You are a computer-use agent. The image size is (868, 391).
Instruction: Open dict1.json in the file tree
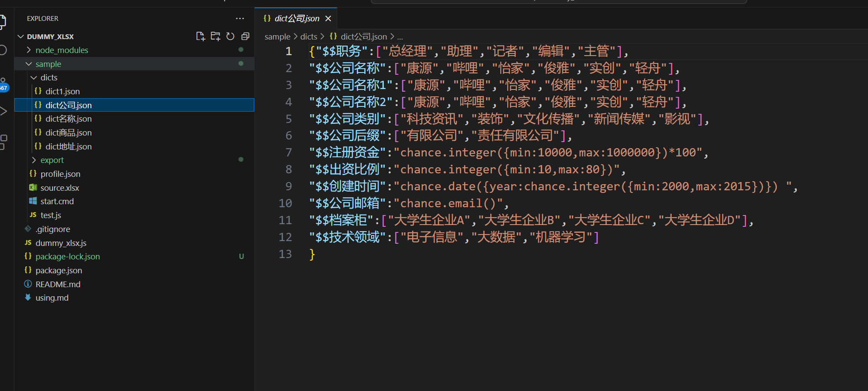[x=134, y=91]
